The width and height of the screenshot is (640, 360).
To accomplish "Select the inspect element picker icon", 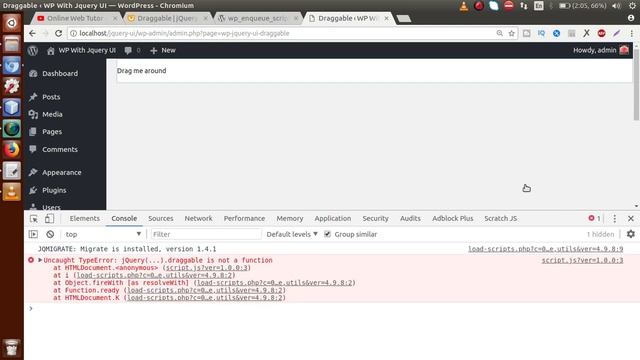I will click(x=34, y=219).
